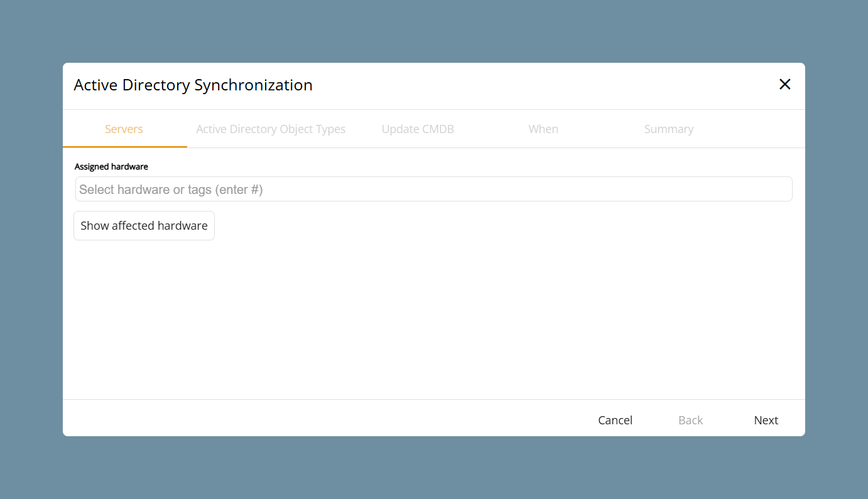Click the Active Directory Synchronization title
The width and height of the screenshot is (868, 499).
click(x=193, y=85)
